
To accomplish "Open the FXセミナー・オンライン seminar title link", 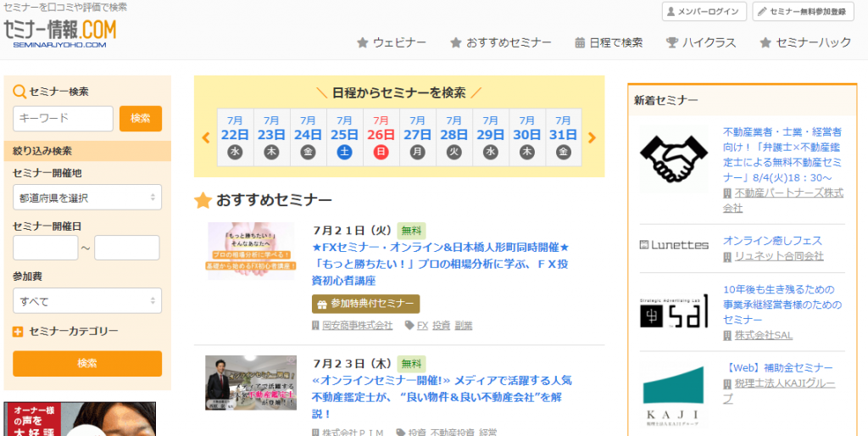I will (x=441, y=265).
